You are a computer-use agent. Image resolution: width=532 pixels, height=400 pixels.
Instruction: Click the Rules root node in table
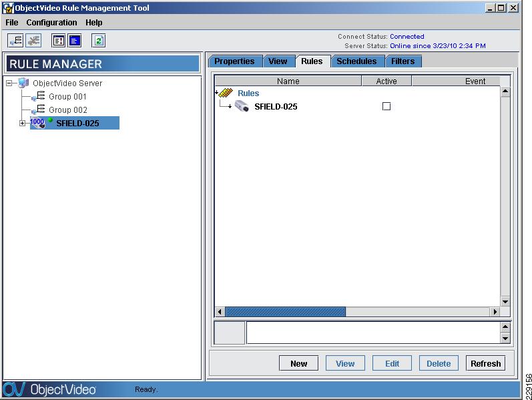pos(248,93)
